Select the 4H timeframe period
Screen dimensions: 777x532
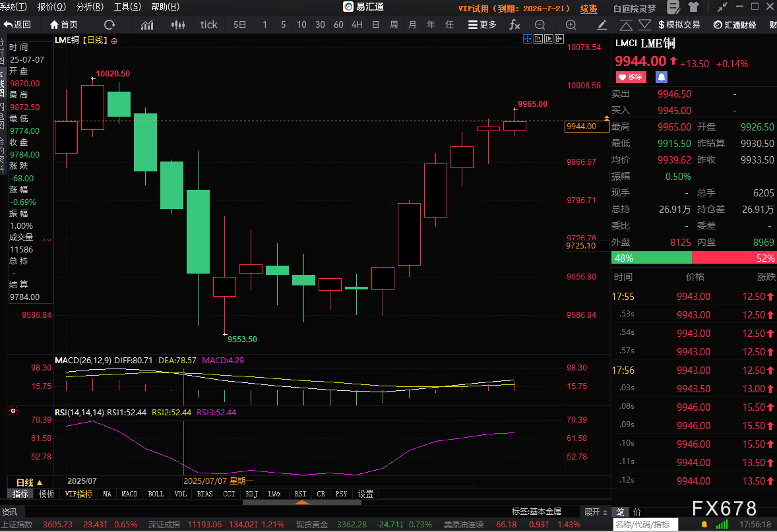point(357,24)
